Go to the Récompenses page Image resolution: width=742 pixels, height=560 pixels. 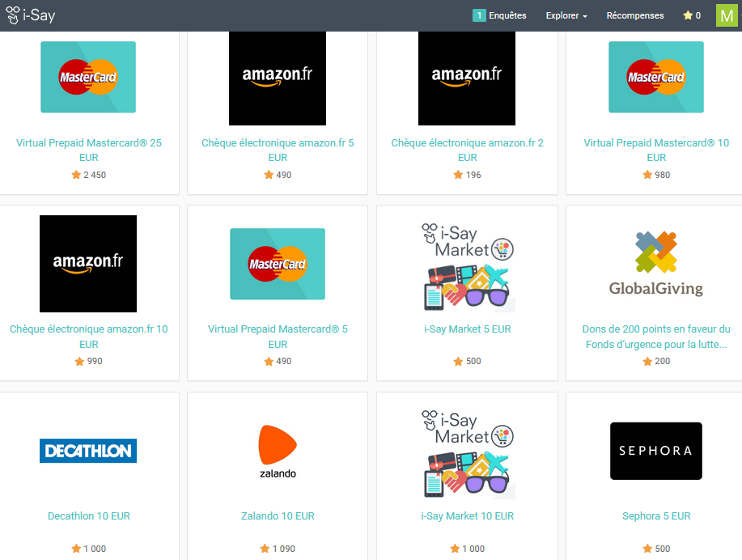click(x=635, y=15)
